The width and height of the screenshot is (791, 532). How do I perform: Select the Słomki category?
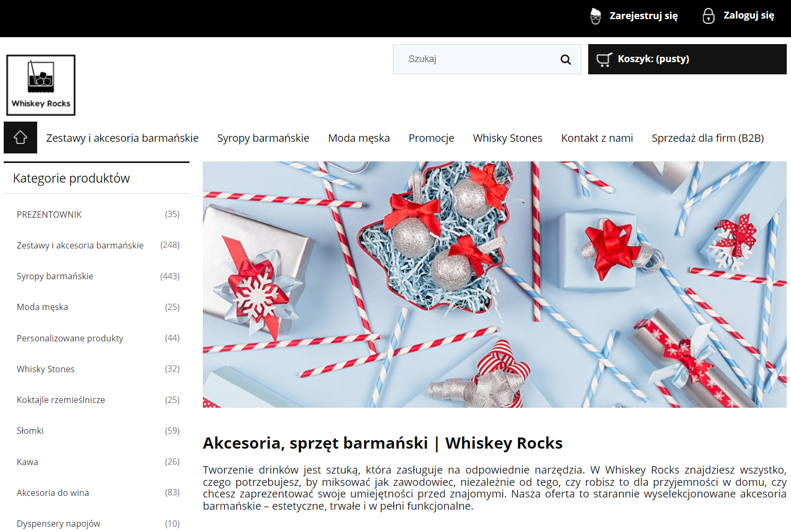30,431
